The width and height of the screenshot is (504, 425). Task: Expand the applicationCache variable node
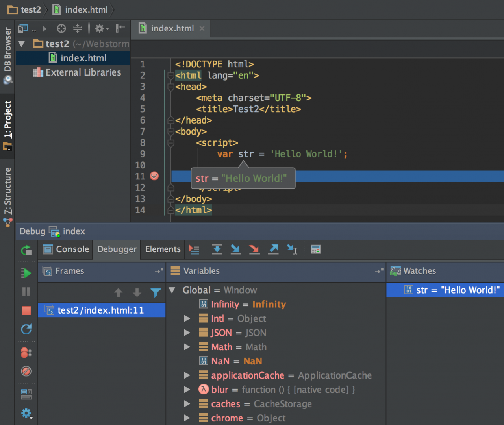click(x=187, y=375)
